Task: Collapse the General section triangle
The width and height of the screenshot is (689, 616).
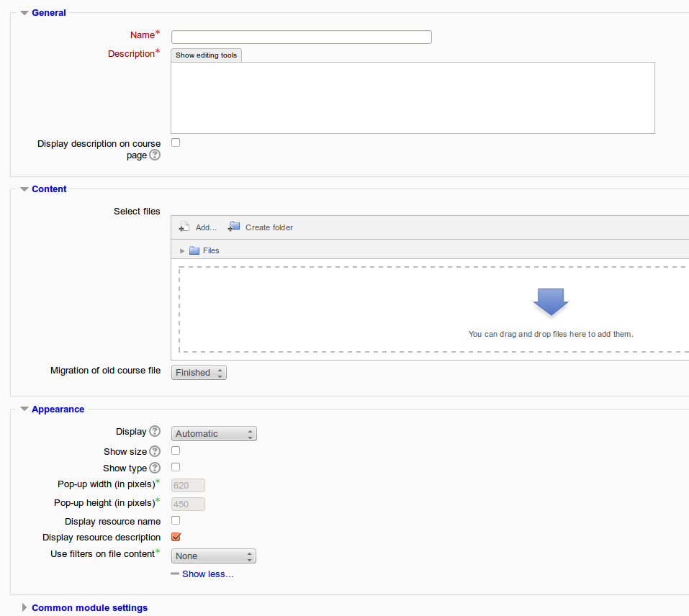Action: 24,13
